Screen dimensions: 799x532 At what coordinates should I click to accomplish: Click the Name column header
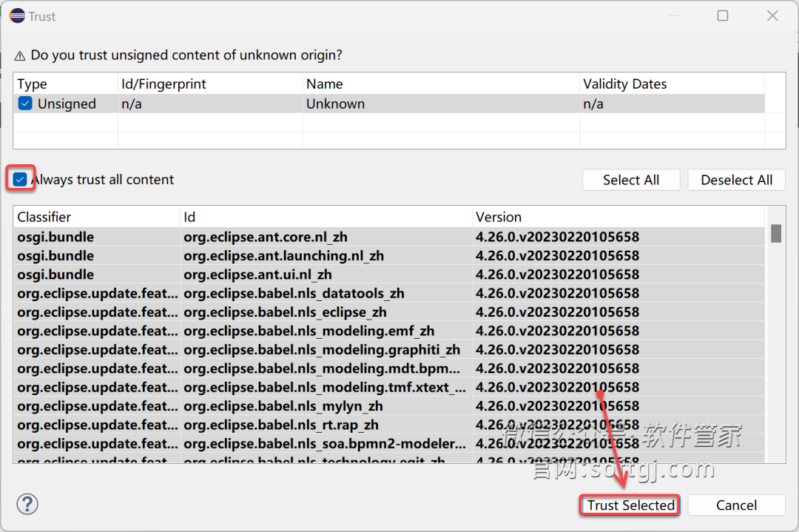[x=441, y=84]
